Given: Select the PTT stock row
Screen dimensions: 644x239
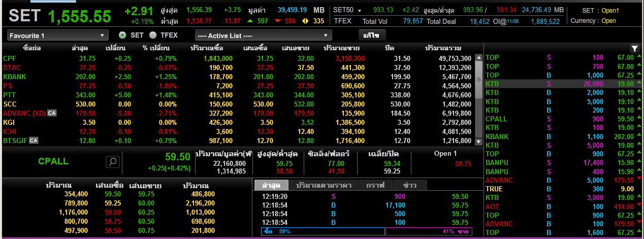Looking at the screenshot, I should point(238,95).
